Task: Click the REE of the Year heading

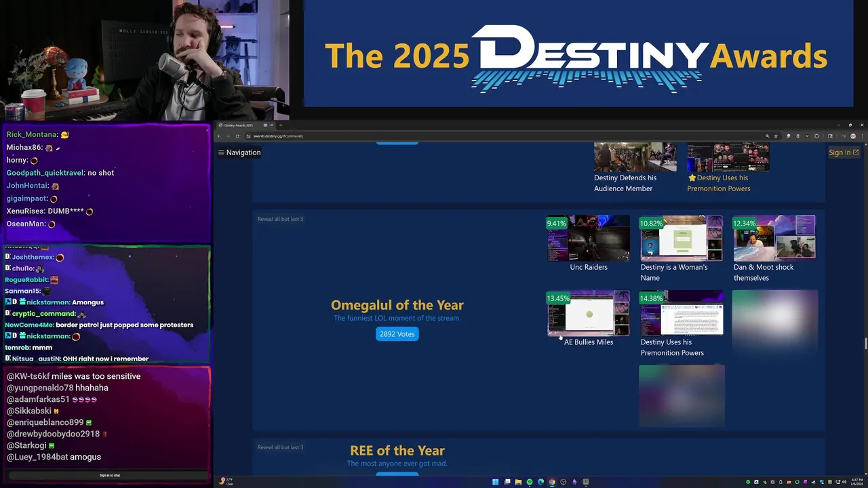Action: [x=397, y=451]
